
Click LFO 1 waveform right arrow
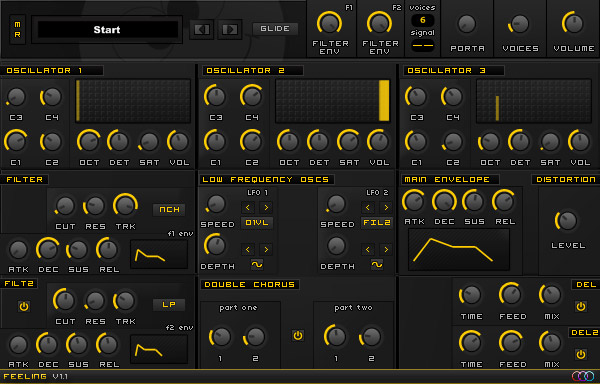pyautogui.click(x=266, y=249)
